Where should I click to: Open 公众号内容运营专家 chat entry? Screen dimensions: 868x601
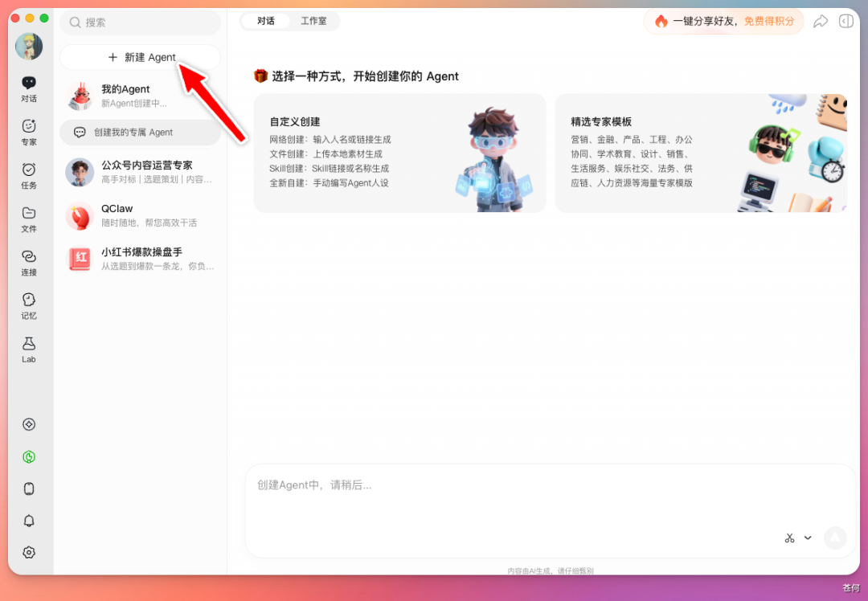pos(140,172)
